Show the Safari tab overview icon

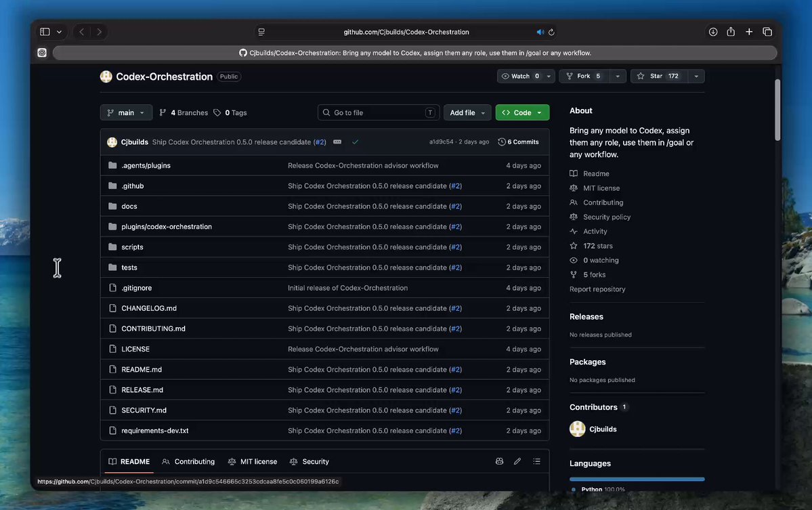[x=767, y=32]
